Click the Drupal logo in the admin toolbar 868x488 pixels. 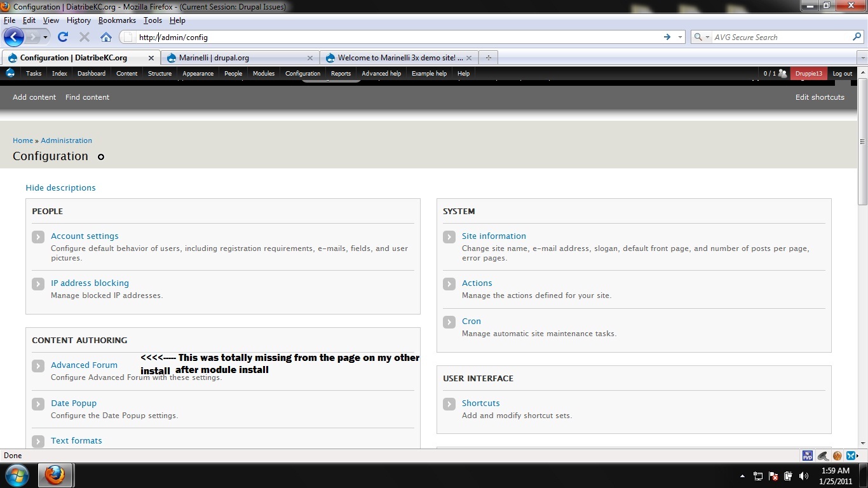[x=10, y=73]
